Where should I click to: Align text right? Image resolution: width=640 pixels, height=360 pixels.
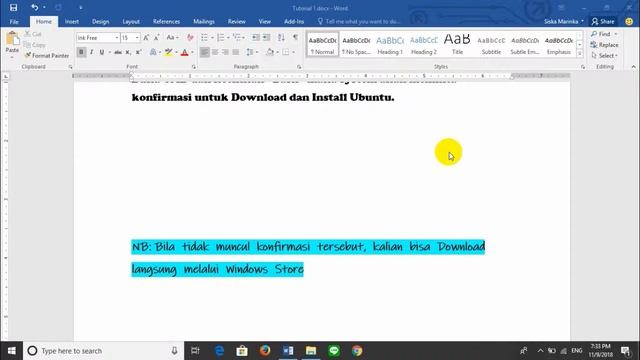tap(225, 52)
